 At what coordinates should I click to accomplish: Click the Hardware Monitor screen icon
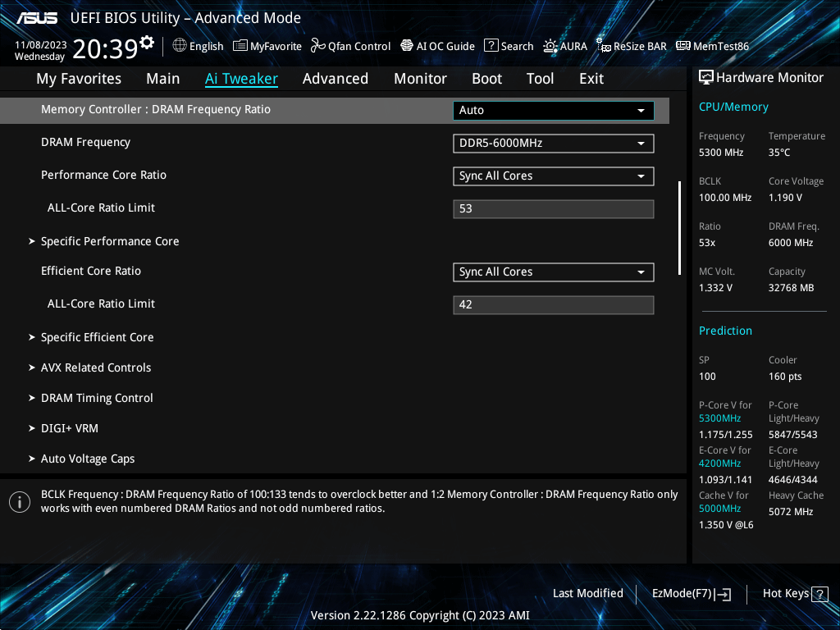coord(706,78)
